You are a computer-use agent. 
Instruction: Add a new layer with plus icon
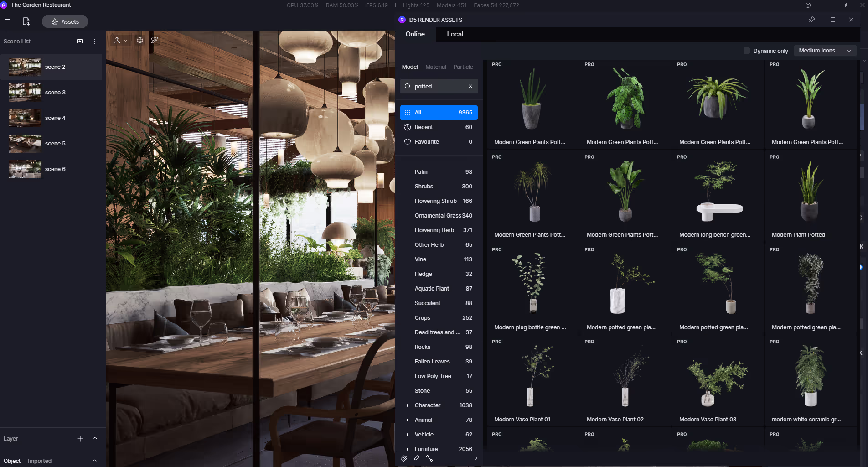point(80,439)
